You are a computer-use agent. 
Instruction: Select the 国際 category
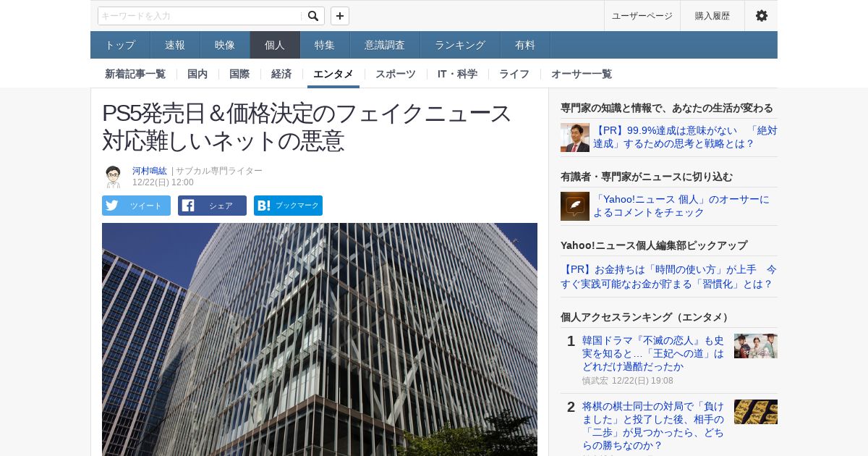pyautogui.click(x=239, y=74)
